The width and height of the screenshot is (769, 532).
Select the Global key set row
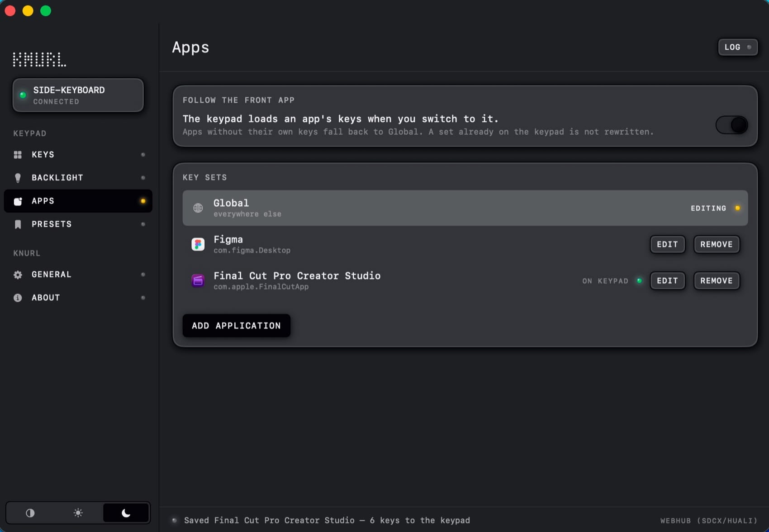[x=465, y=208]
